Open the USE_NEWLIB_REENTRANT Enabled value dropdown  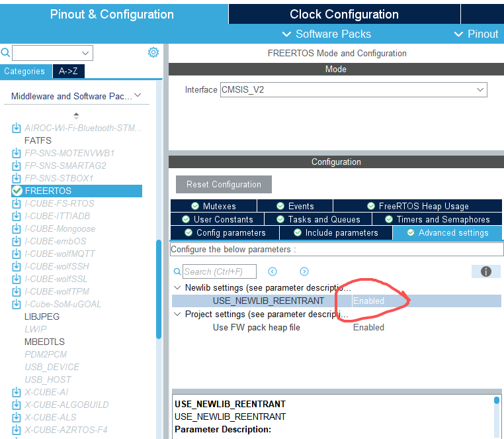(426, 301)
